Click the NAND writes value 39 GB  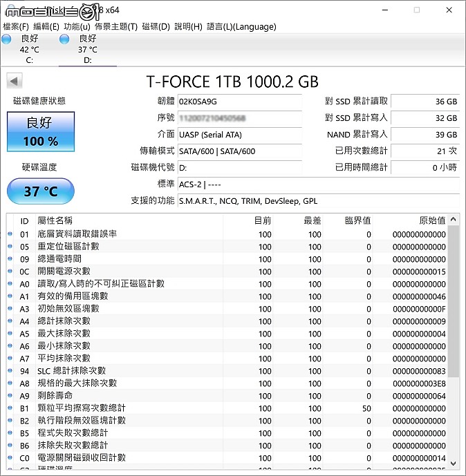[x=425, y=135]
